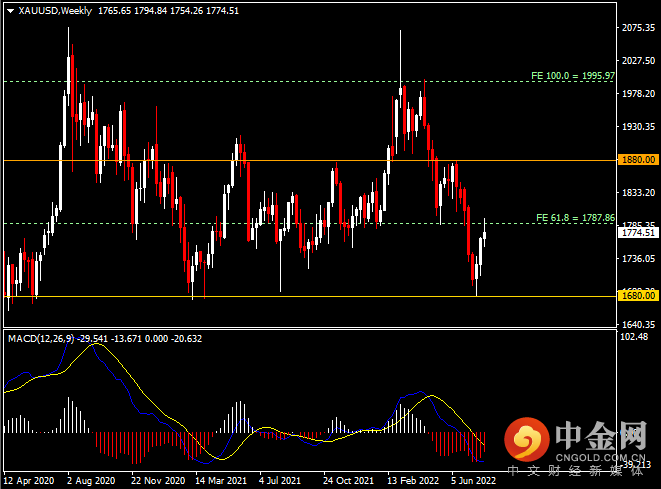Image resolution: width=661 pixels, height=489 pixels.
Task: Select the XAUUSD,Weekly chart title
Action: [x=55, y=11]
